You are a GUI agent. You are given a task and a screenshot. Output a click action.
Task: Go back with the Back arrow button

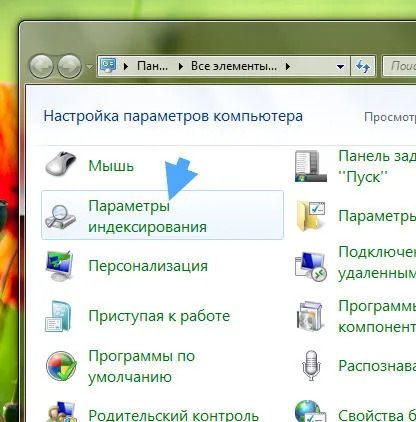(41, 66)
